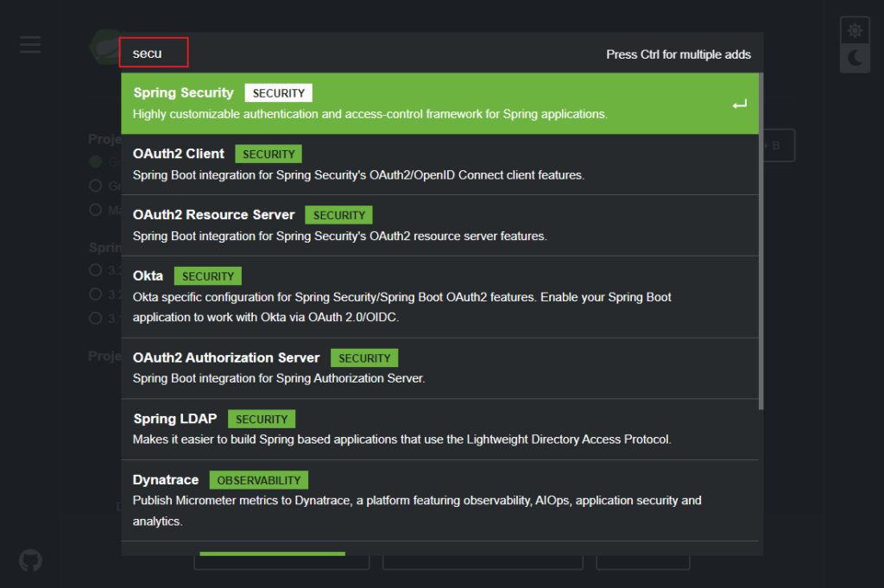
Task: Switch to dark theme moon icon
Action: click(855, 58)
